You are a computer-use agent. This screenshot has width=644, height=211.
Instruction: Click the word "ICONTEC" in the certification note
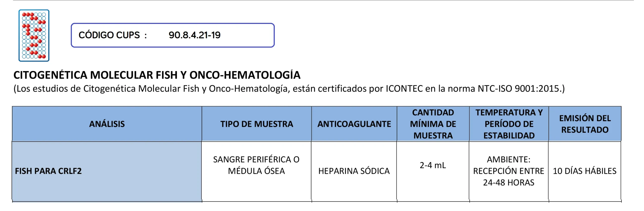pyautogui.click(x=404, y=88)
